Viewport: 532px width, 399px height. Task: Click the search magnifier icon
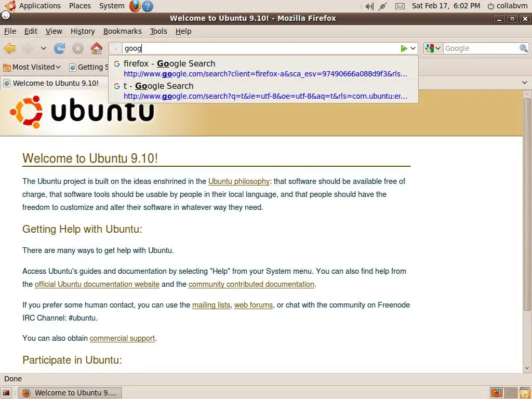pos(524,48)
